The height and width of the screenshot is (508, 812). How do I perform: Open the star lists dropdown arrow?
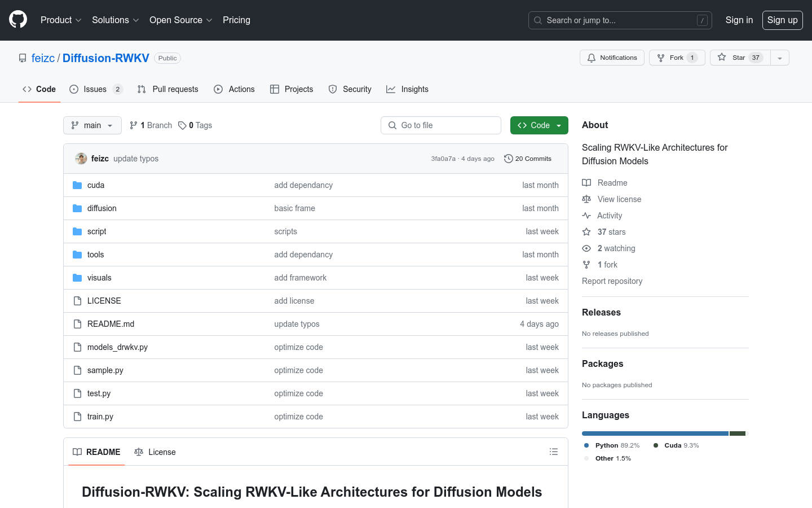[x=780, y=58]
